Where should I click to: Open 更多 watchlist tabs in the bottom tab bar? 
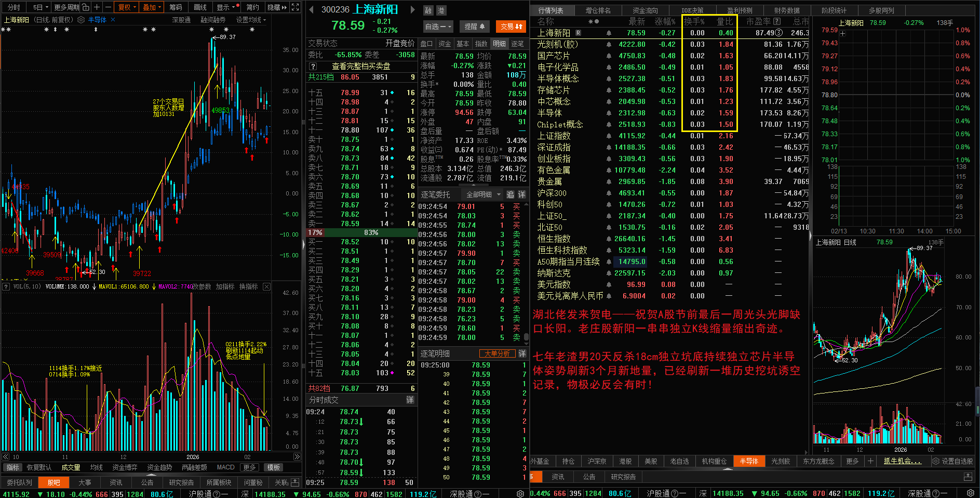(x=852, y=461)
